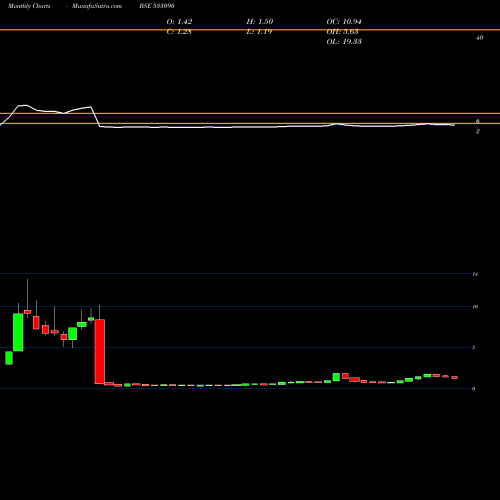The height and width of the screenshot is (500, 500).
Task: Click the 10 price axis label
Action: [x=475, y=307]
